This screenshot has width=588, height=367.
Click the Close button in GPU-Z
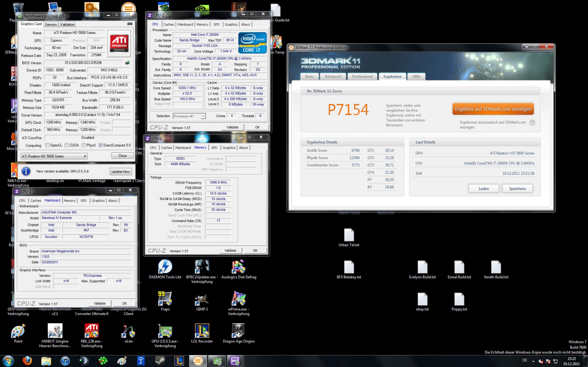(123, 156)
